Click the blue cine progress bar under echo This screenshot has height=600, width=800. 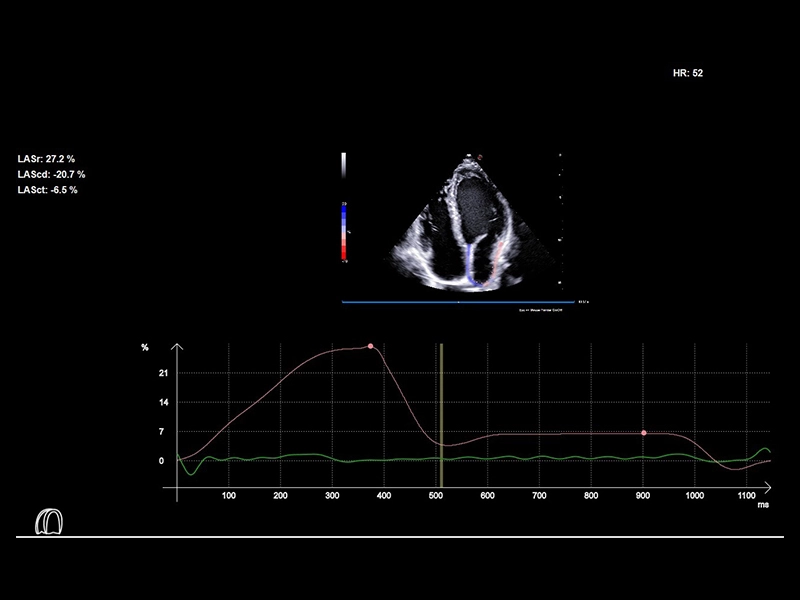(x=458, y=302)
